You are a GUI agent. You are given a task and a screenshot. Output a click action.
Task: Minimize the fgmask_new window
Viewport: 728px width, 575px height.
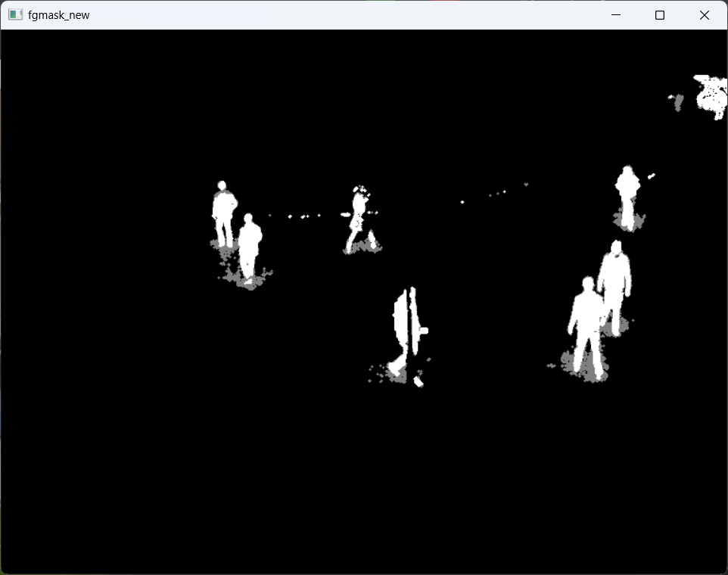tap(616, 15)
